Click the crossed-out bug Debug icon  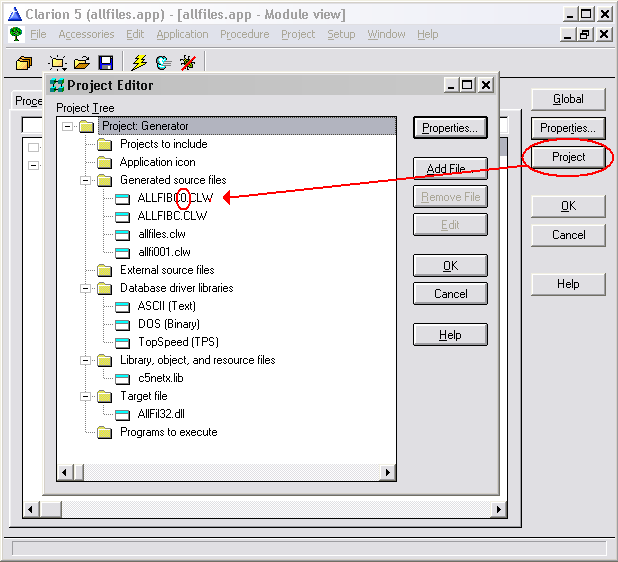pyautogui.click(x=186, y=62)
